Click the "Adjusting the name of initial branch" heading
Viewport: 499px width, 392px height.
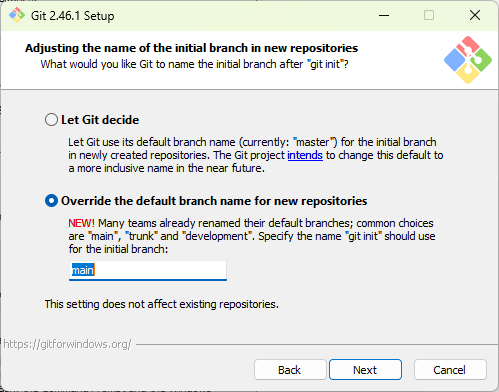point(191,48)
